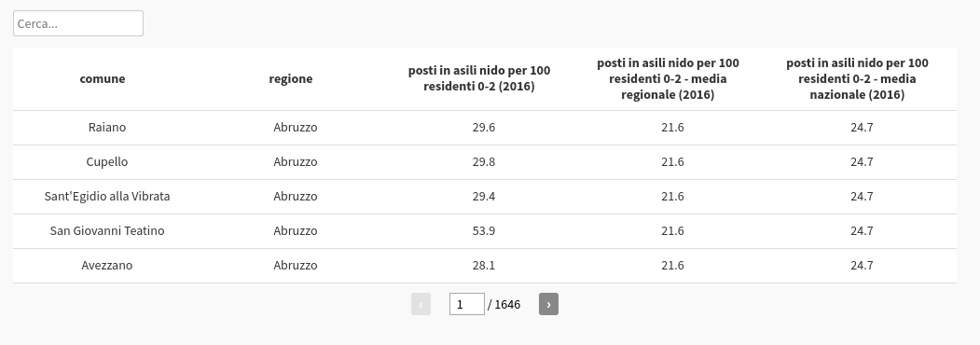Image resolution: width=980 pixels, height=345 pixels.
Task: Select the San Giovanni Teatino cell
Action: [x=107, y=230]
